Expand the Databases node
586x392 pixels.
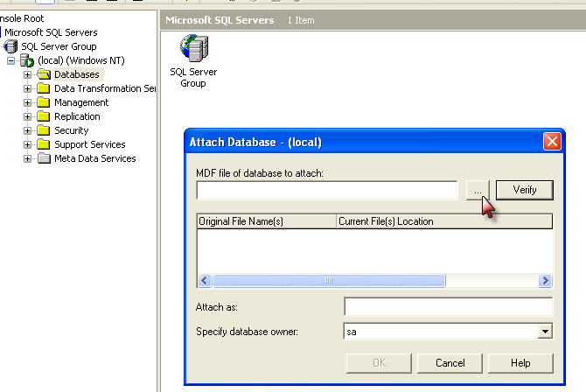point(27,74)
